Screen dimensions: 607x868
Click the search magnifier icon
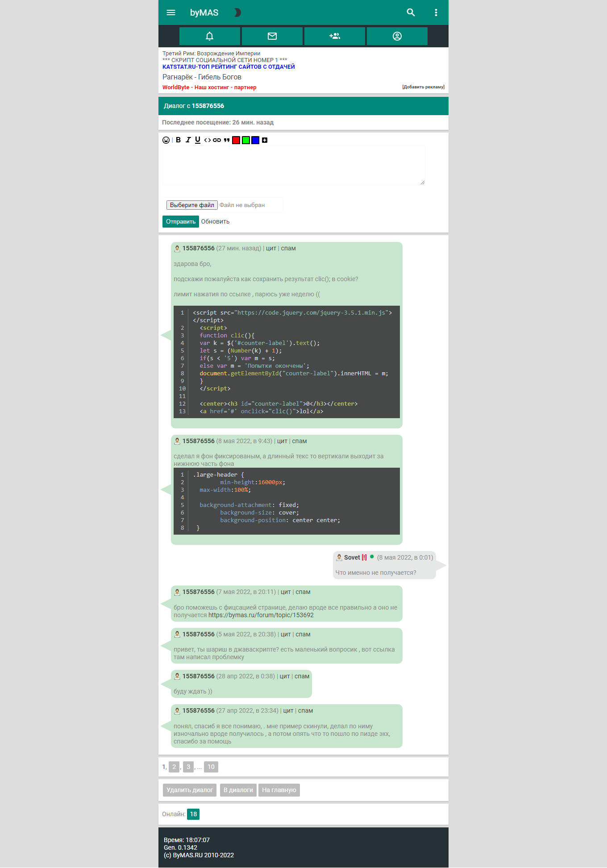[x=411, y=12]
